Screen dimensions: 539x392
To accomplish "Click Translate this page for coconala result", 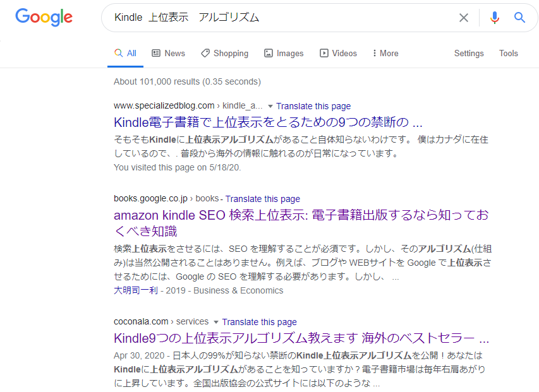I will [259, 322].
